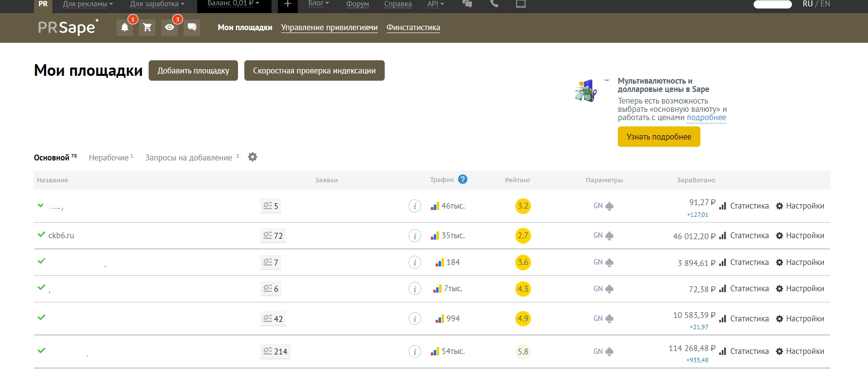Click the Заработано column header
The height and width of the screenshot is (369, 868).
click(x=696, y=180)
